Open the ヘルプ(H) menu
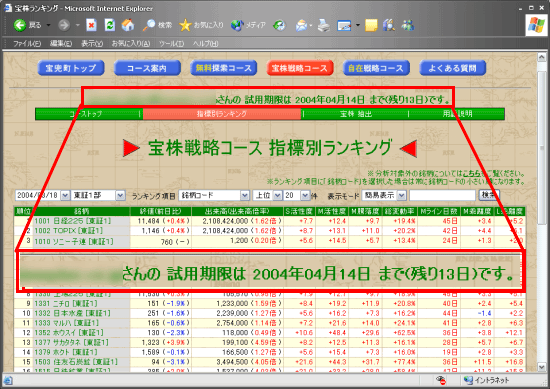The image size is (550, 389). tap(205, 44)
